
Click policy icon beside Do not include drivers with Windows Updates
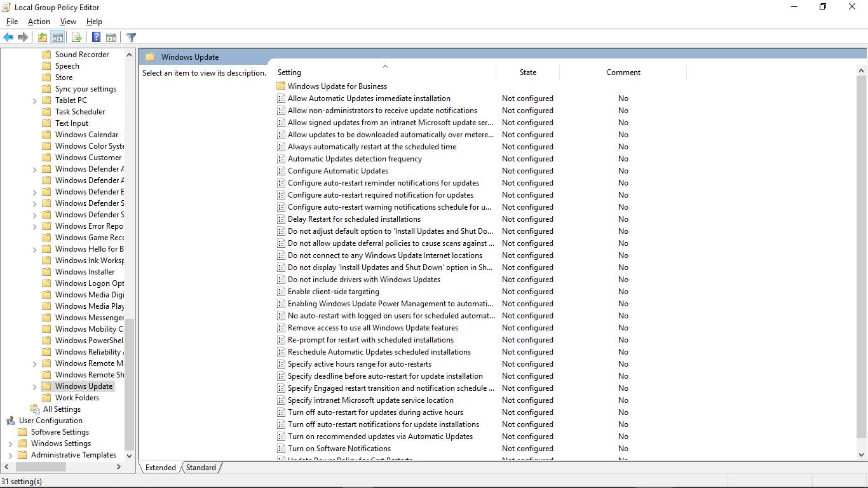[281, 280]
